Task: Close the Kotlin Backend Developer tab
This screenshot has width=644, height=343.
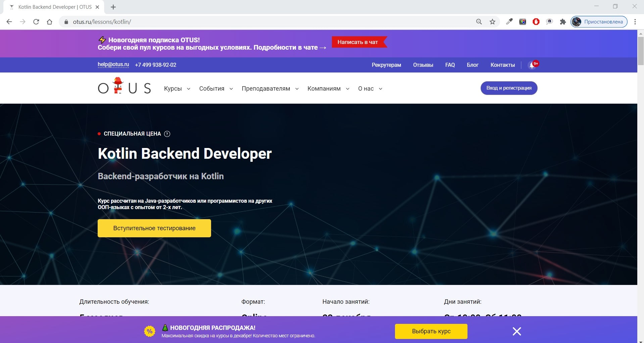Action: click(x=97, y=7)
